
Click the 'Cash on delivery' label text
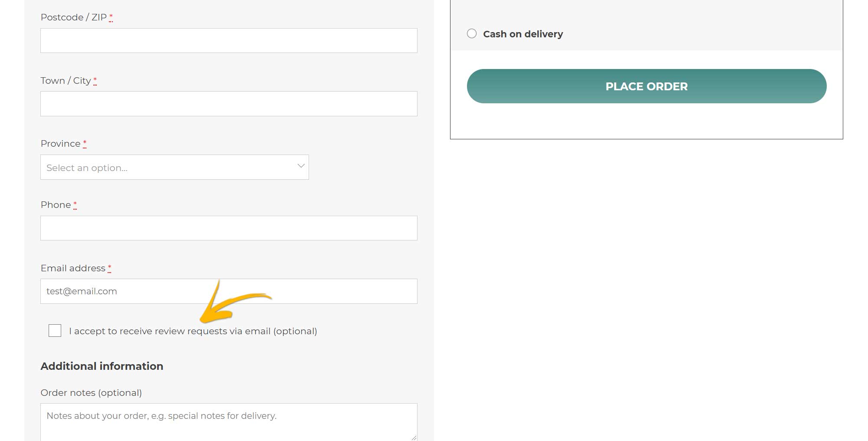523,34
